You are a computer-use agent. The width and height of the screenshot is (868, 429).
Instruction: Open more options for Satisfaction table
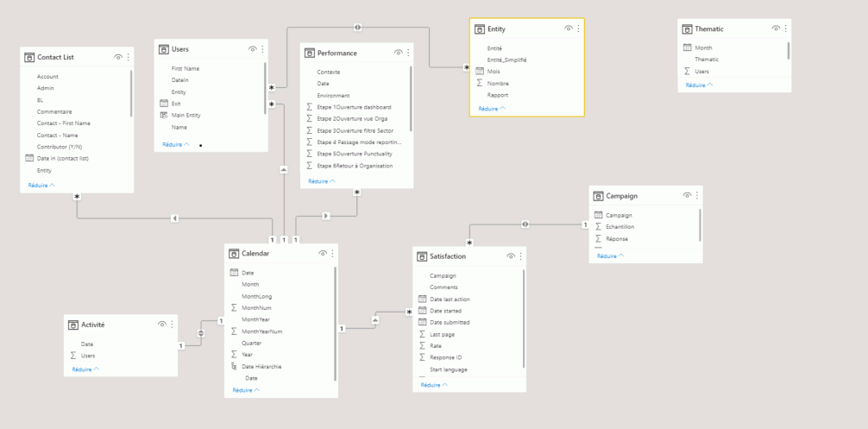click(521, 256)
